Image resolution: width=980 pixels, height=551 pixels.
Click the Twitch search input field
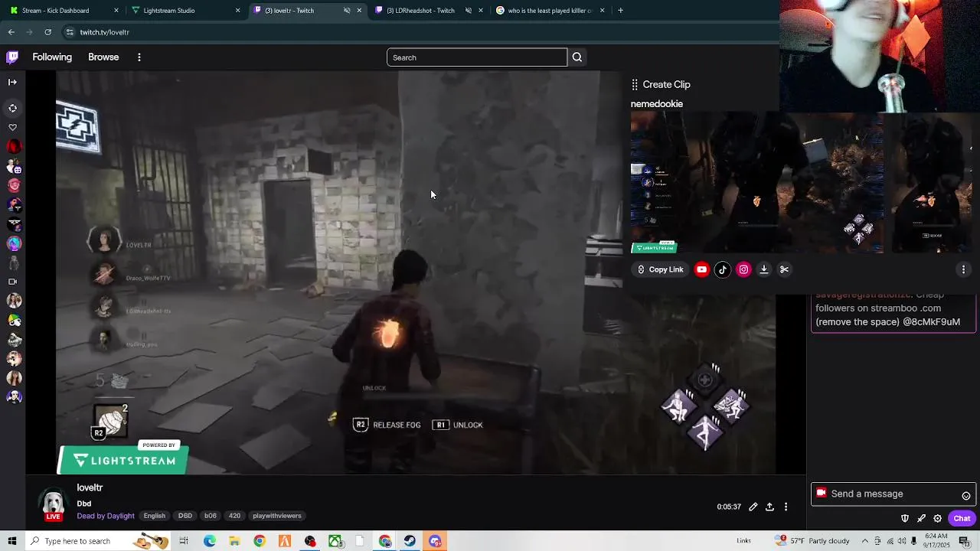(477, 57)
